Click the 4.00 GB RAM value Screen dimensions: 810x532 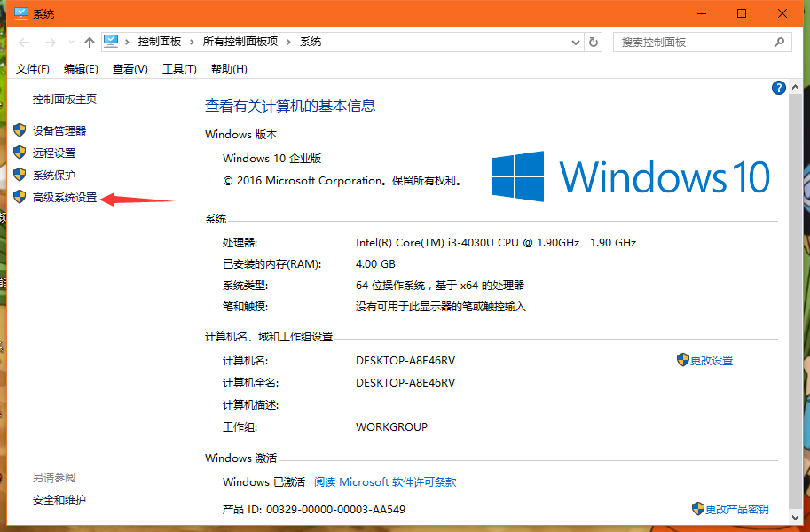(375, 264)
